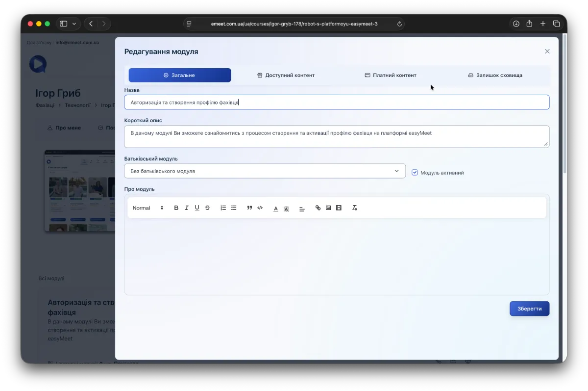This screenshot has height=391, width=588.
Task: Insert a numbered list
Action: tap(223, 208)
